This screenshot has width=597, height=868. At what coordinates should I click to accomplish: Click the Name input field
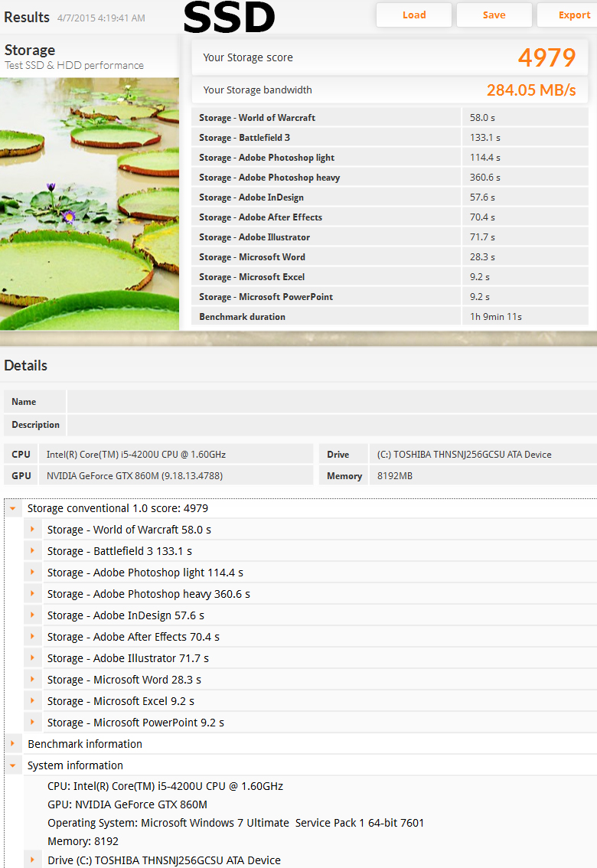(331, 402)
